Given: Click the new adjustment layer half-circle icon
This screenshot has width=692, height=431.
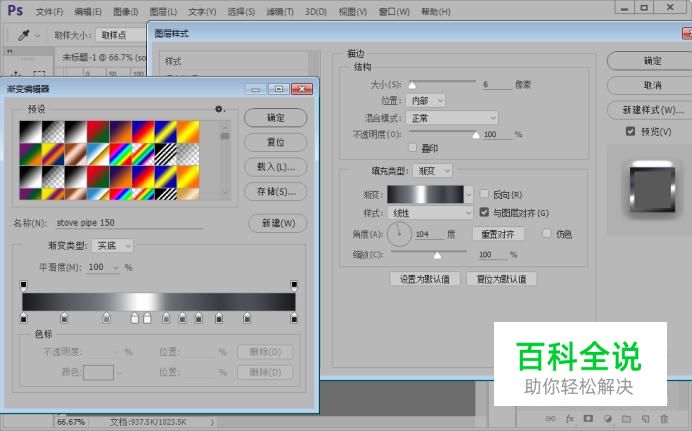Looking at the screenshot, I should click(608, 419).
